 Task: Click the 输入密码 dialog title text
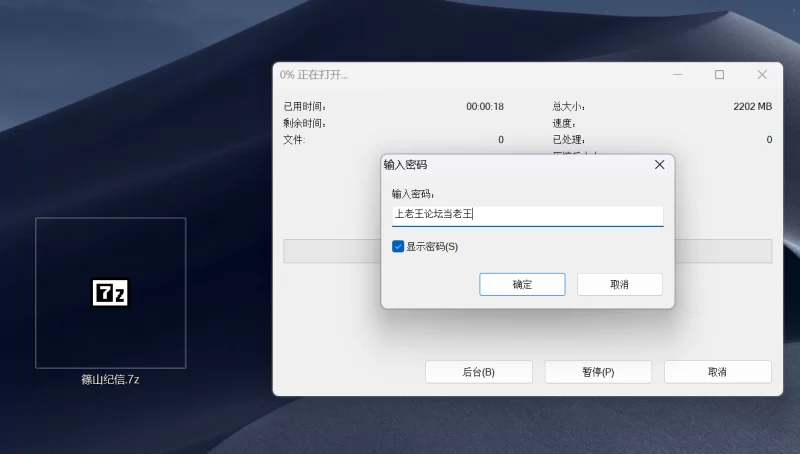(406, 165)
